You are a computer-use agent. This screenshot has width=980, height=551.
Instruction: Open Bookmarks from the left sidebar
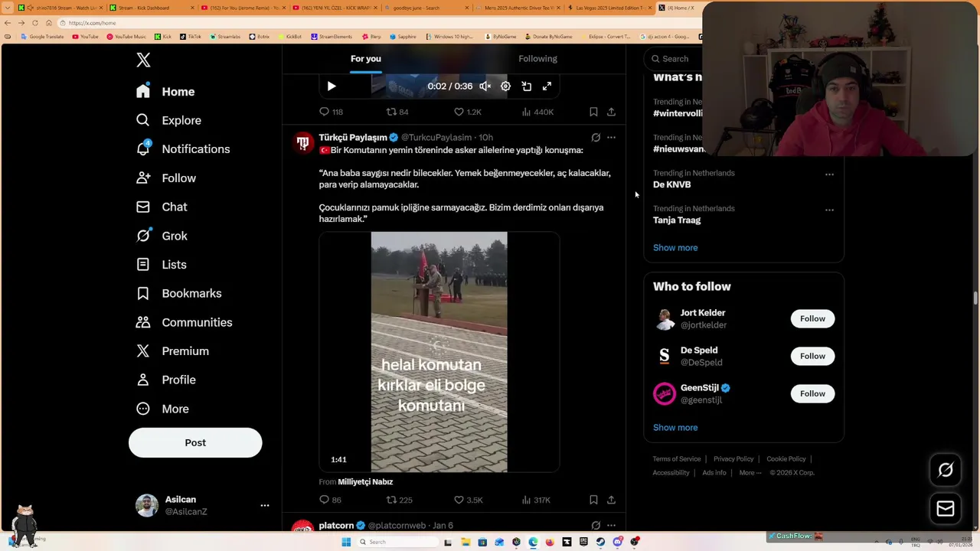tap(179, 294)
